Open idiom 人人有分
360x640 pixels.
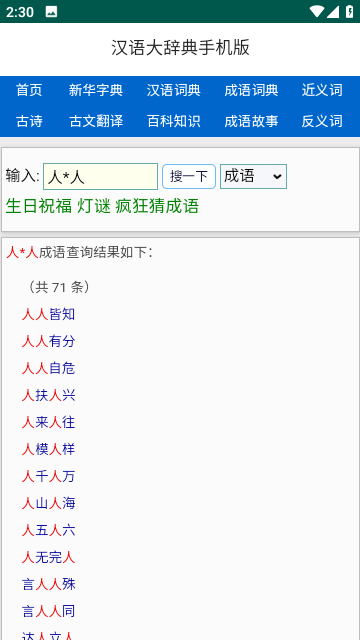pos(49,341)
